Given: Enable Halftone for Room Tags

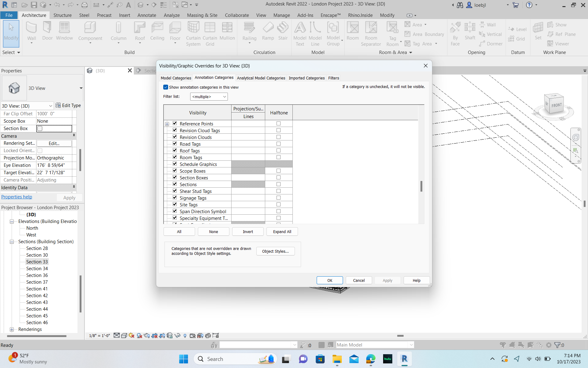Looking at the screenshot, I should pos(278,157).
